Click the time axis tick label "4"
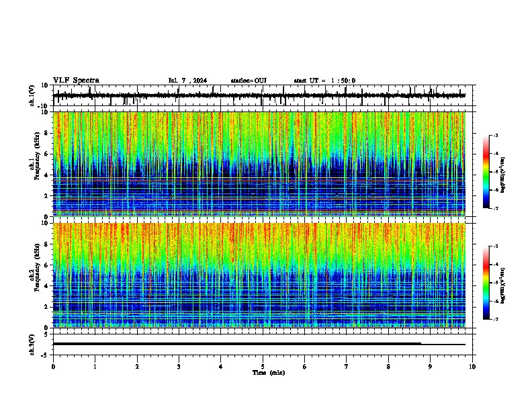Screen dimensions: 532x411 (x=221, y=367)
